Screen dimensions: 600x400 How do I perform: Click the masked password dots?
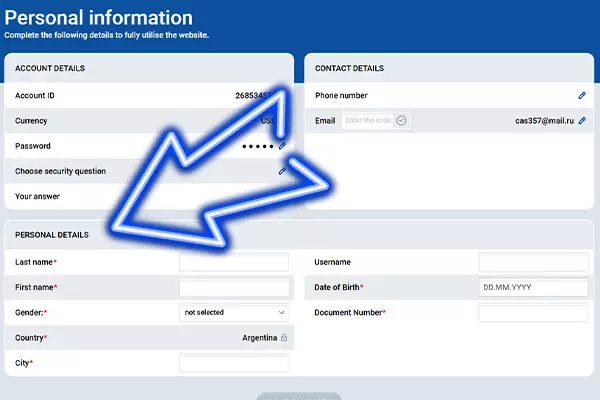258,146
